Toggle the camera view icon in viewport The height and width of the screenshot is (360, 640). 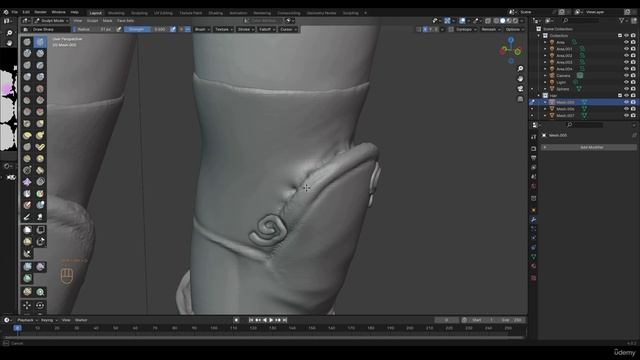tap(520, 89)
